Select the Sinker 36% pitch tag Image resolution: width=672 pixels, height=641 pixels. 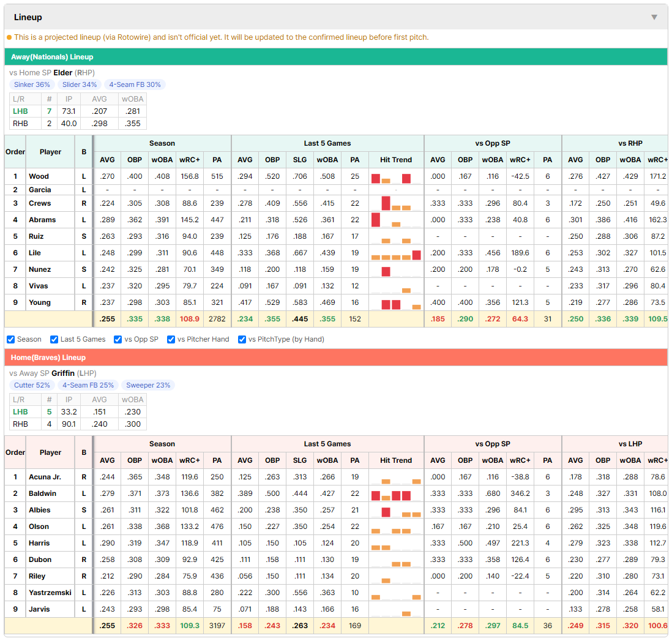[32, 84]
